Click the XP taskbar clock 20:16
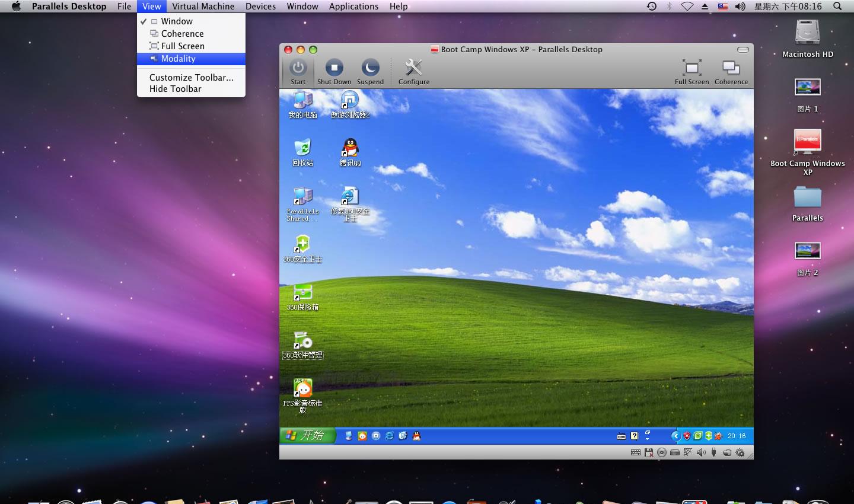Viewport: 854px width, 504px height. pyautogui.click(x=737, y=436)
